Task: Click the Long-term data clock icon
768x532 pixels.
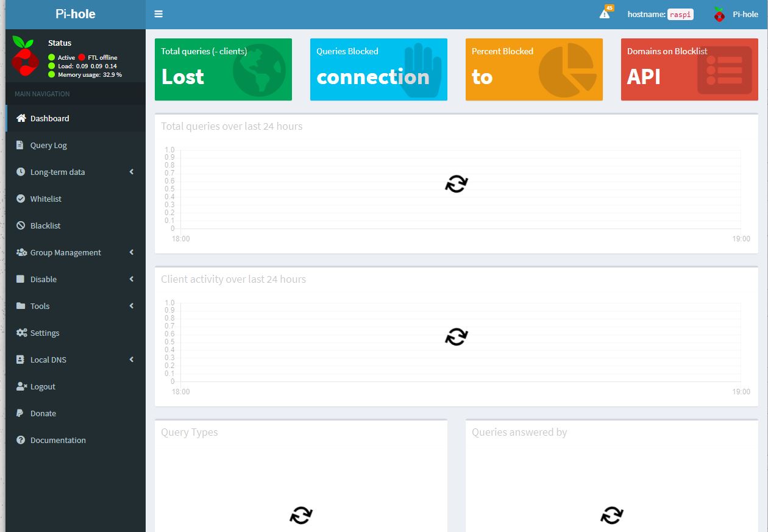Action: pos(21,172)
